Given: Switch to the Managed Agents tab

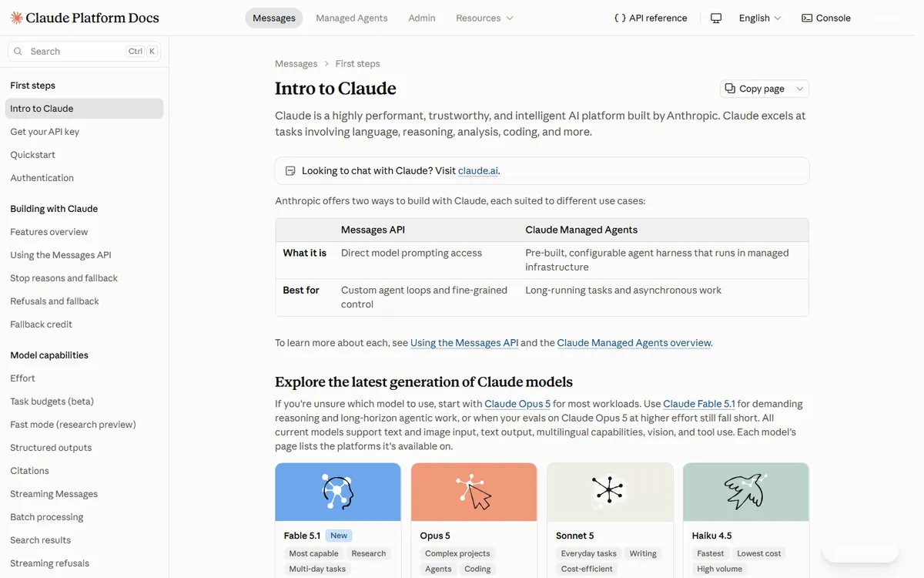Looking at the screenshot, I should pyautogui.click(x=352, y=18).
